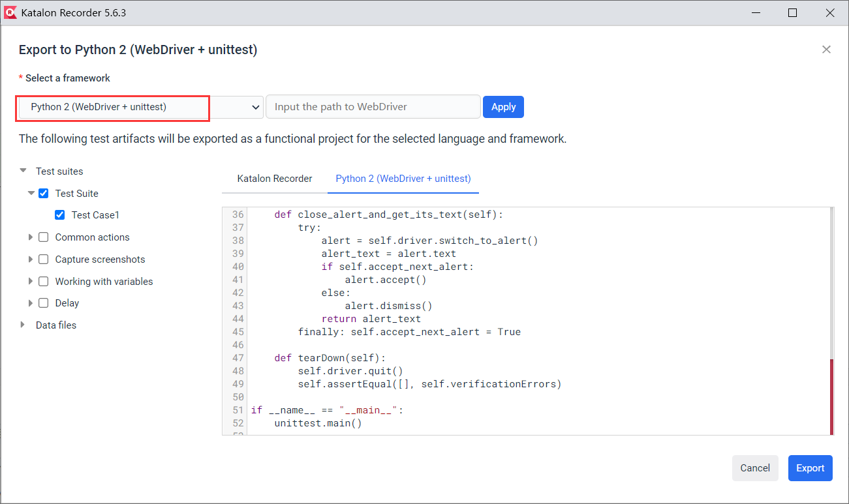Click code line 'return alert_text'
Viewport: 849px width, 504px height.
pyautogui.click(x=371, y=319)
